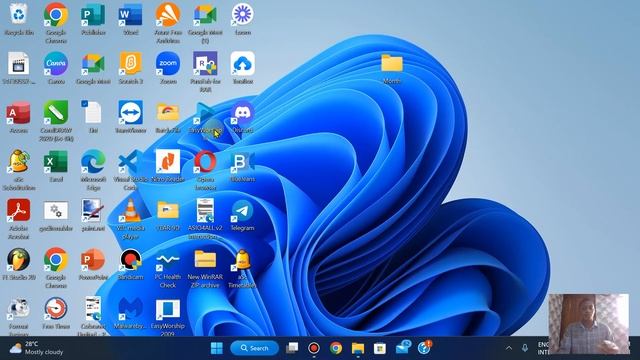Open the ASIO4ALL v2 instruction shortcut
Image resolution: width=640 pixels, height=360 pixels.
[x=205, y=219]
